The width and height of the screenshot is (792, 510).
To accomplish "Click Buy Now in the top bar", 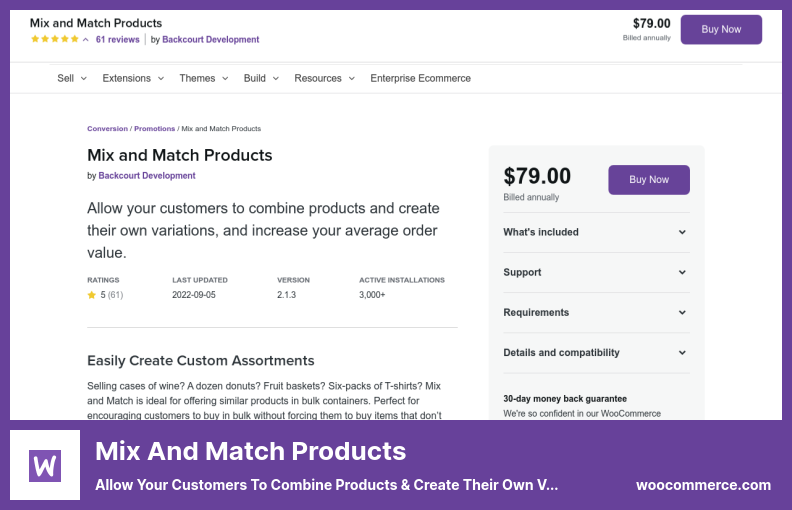I will 721,29.
